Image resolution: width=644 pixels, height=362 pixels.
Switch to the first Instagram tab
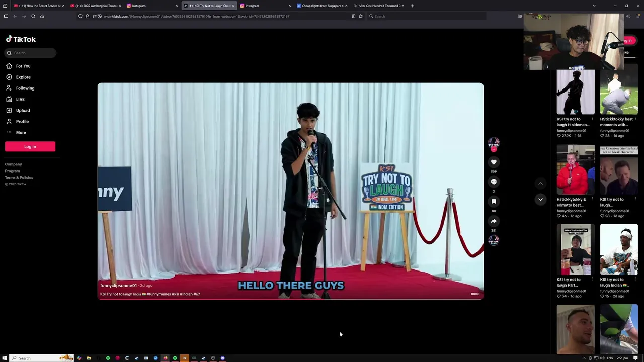coord(151,6)
